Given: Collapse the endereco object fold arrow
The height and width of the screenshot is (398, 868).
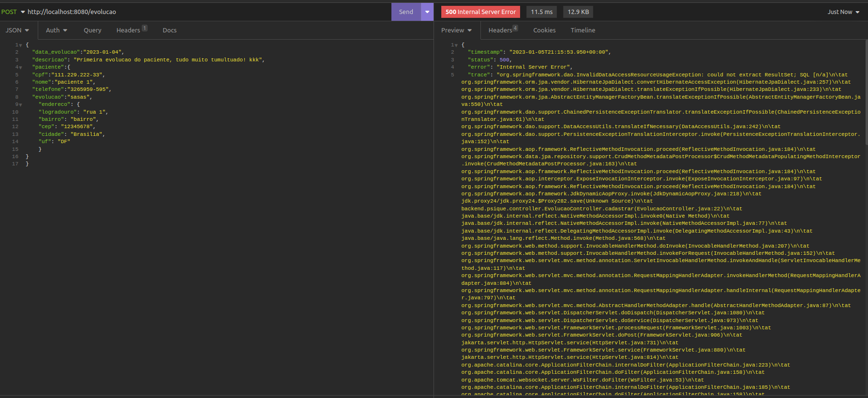Looking at the screenshot, I should (20, 104).
